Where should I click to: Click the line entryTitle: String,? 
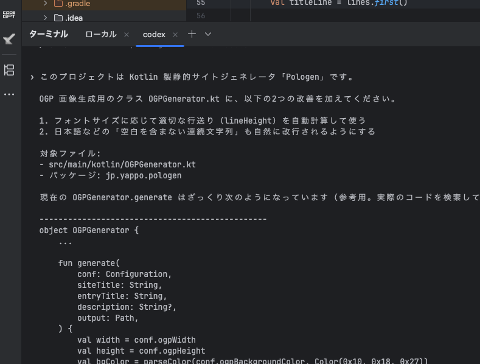coord(122,296)
